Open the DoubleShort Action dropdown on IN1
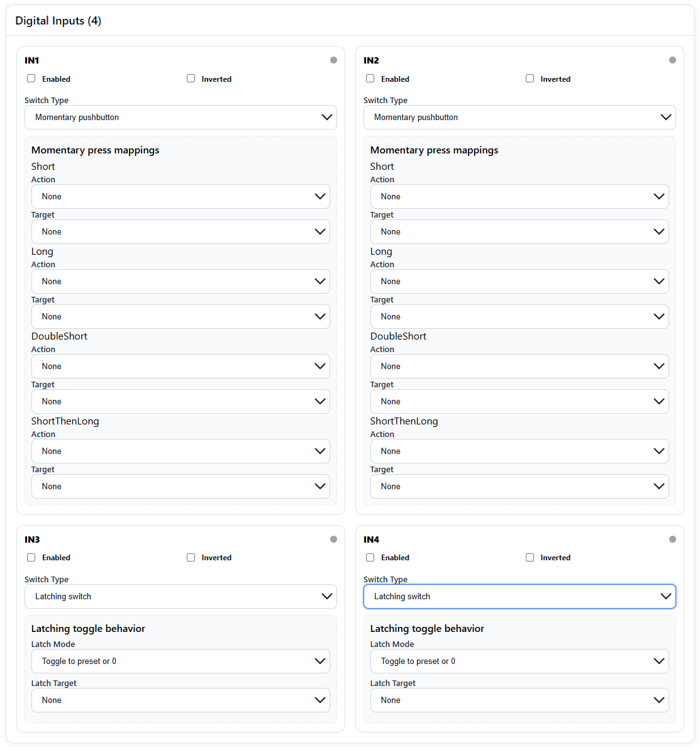The width and height of the screenshot is (700, 747). [181, 366]
